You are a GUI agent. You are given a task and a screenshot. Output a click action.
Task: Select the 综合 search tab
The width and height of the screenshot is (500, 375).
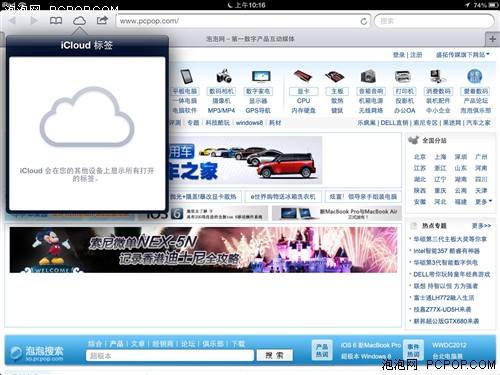click(x=95, y=344)
